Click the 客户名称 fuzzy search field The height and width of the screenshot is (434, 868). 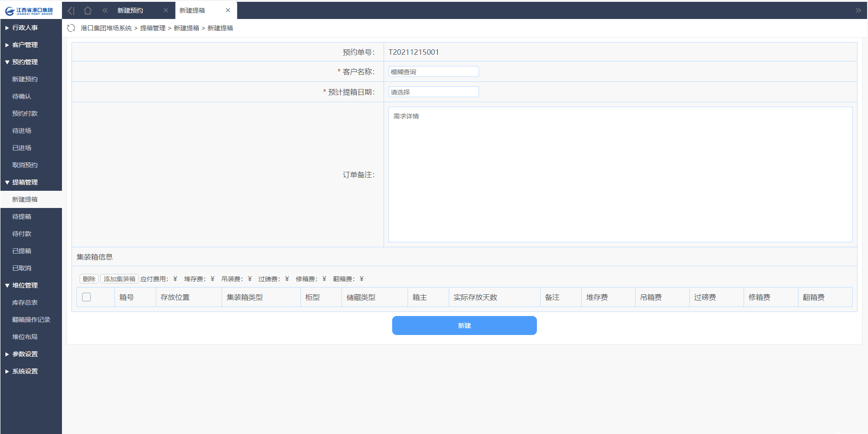pos(433,71)
